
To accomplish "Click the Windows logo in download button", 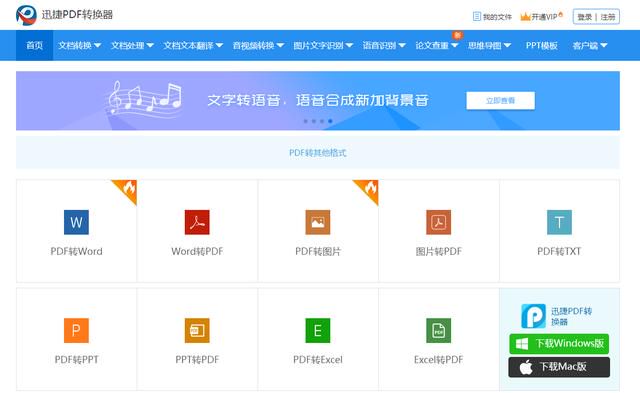I will (x=522, y=344).
